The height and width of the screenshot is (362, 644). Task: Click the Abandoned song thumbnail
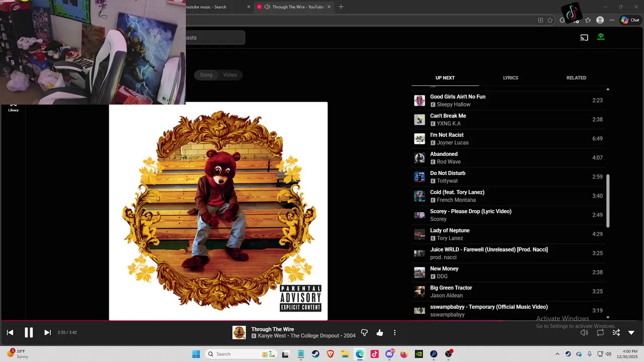pyautogui.click(x=420, y=158)
